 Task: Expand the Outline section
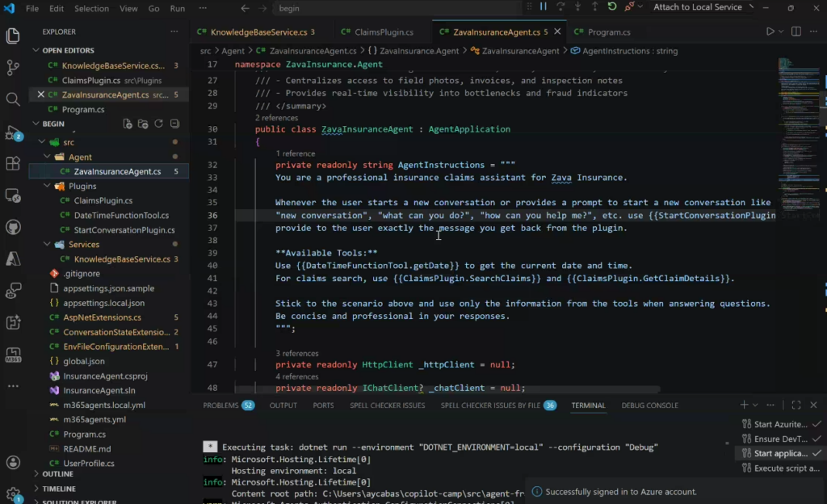57,474
